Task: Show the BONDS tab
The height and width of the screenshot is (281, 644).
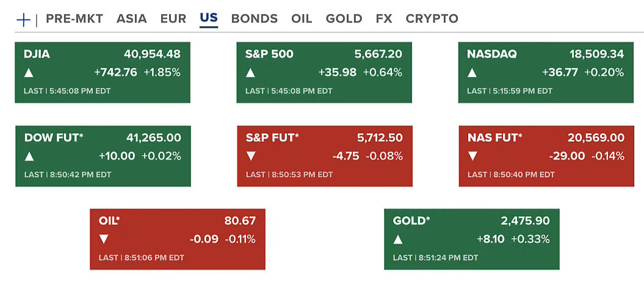Action: (255, 19)
